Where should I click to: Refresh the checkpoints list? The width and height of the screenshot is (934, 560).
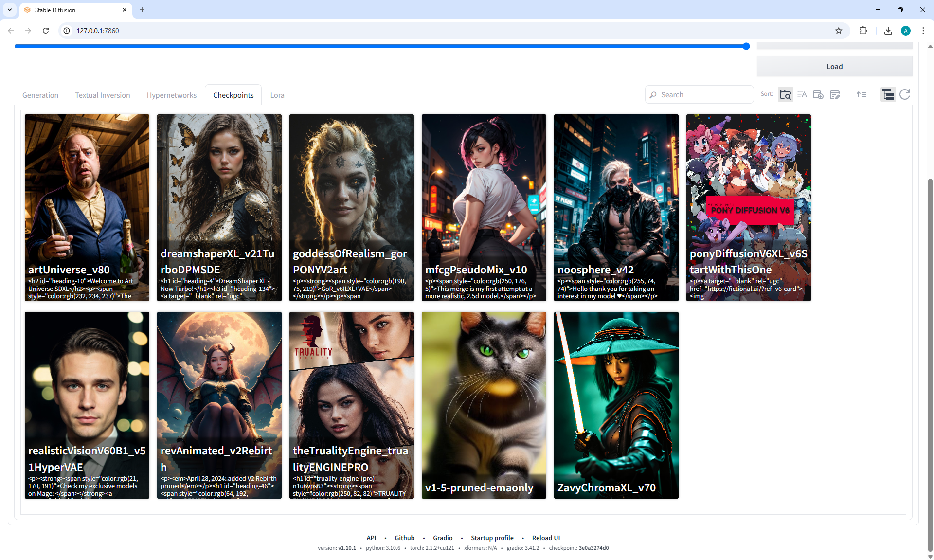(x=905, y=94)
